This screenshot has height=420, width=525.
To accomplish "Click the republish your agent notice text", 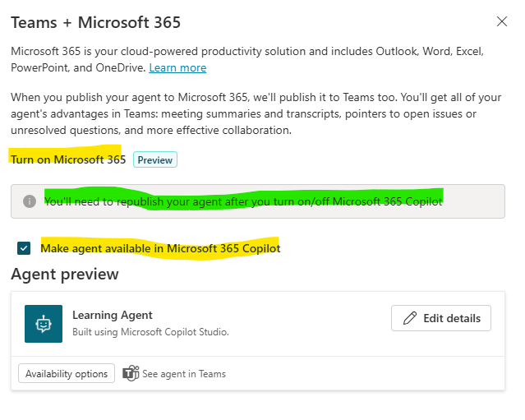I will (243, 201).
